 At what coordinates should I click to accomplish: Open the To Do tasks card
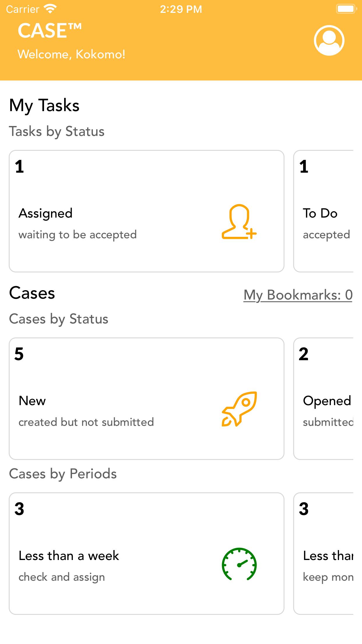(x=324, y=211)
